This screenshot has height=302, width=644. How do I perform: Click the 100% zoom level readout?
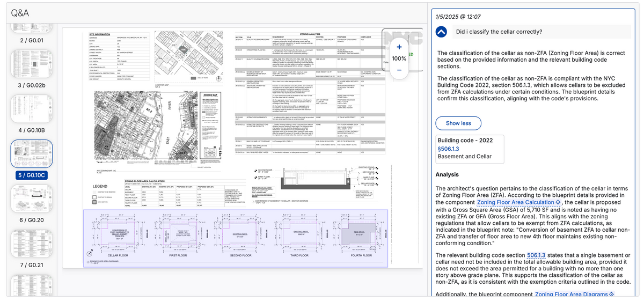click(x=399, y=58)
